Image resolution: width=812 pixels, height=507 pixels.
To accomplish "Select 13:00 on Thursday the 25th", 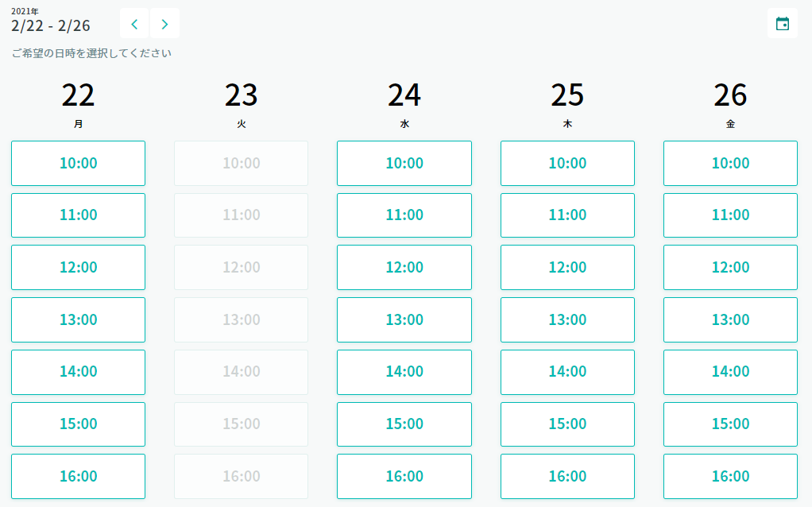I will (567, 319).
